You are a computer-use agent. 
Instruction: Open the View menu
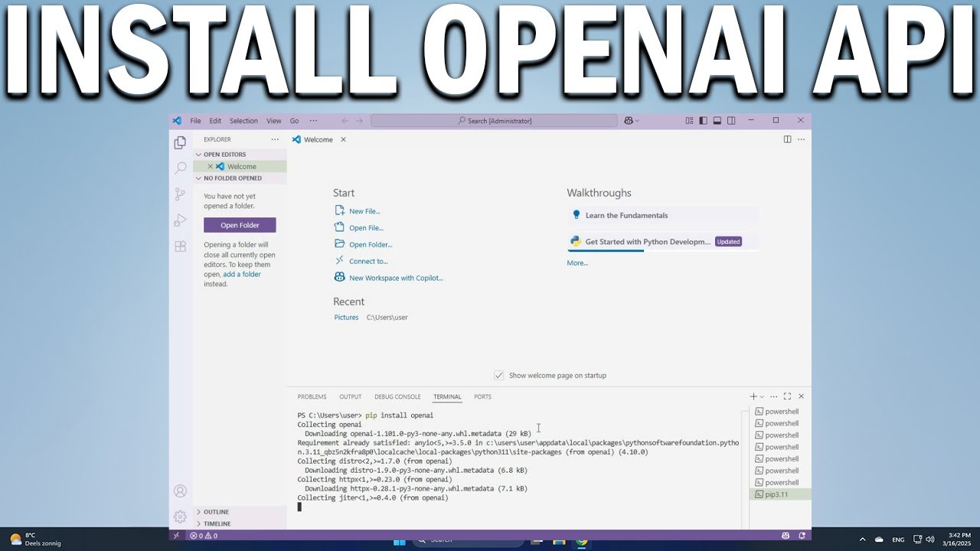coord(273,121)
